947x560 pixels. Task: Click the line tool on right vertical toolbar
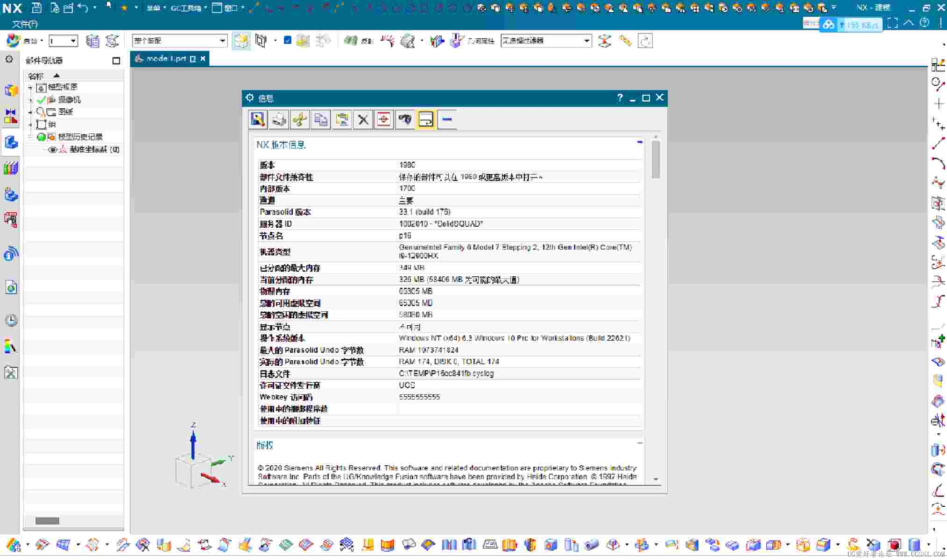938,144
